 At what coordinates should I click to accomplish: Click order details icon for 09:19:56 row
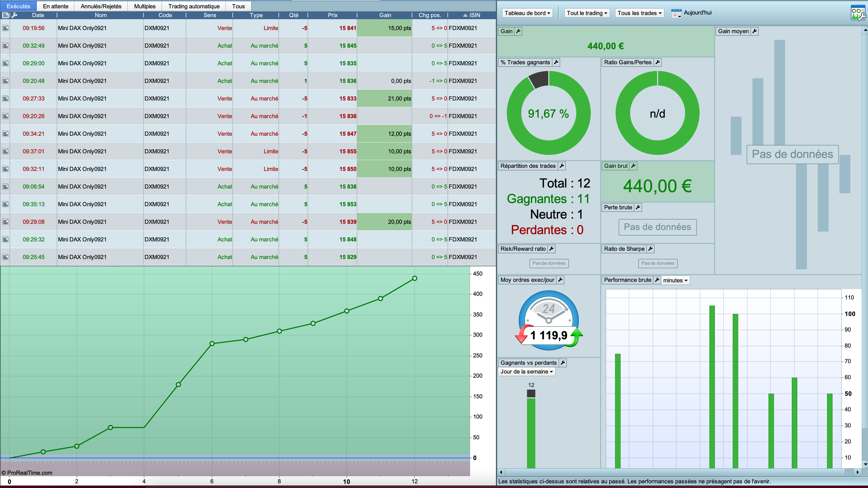tap(5, 28)
